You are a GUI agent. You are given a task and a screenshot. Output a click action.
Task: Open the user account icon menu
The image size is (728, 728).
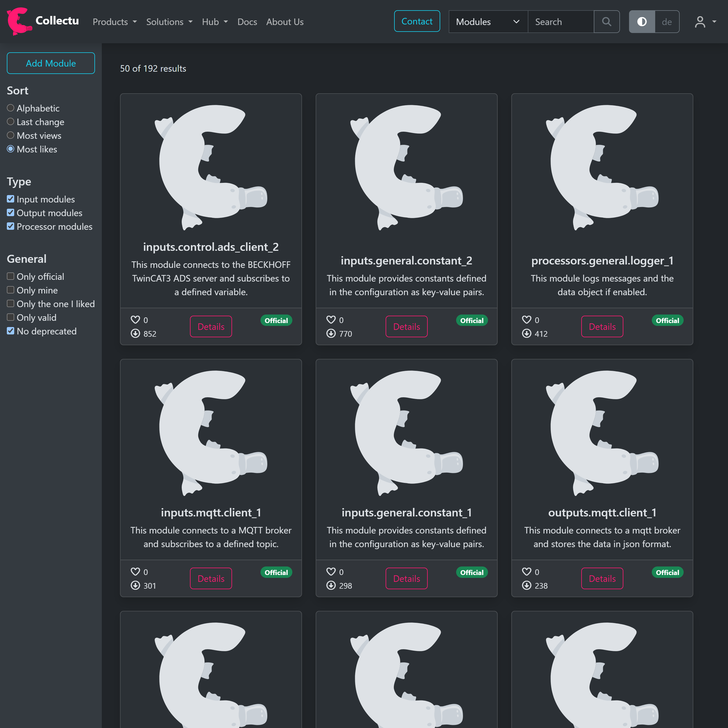705,22
